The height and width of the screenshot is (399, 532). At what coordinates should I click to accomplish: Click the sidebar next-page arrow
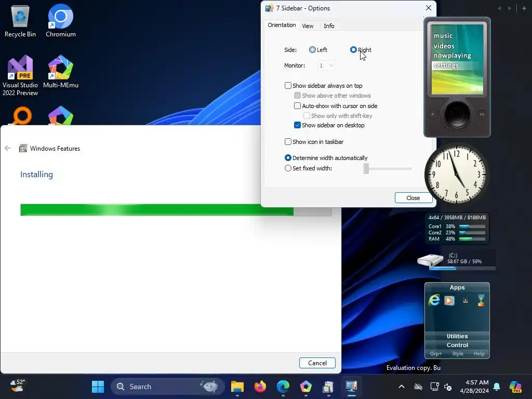[509, 8]
